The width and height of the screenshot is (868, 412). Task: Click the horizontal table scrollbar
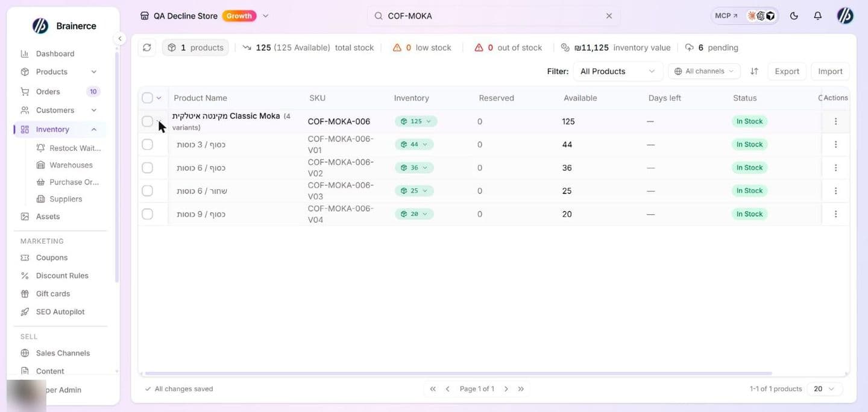(x=458, y=373)
